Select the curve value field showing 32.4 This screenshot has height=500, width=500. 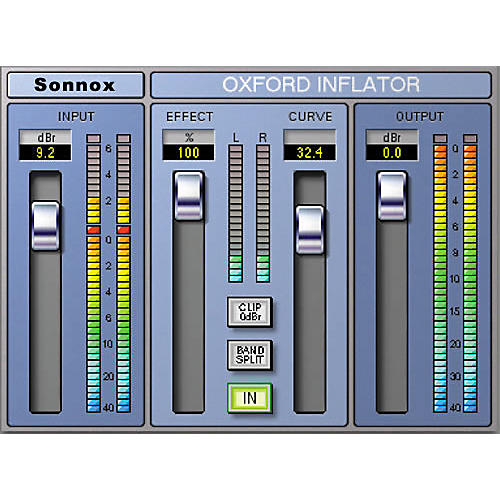310,153
